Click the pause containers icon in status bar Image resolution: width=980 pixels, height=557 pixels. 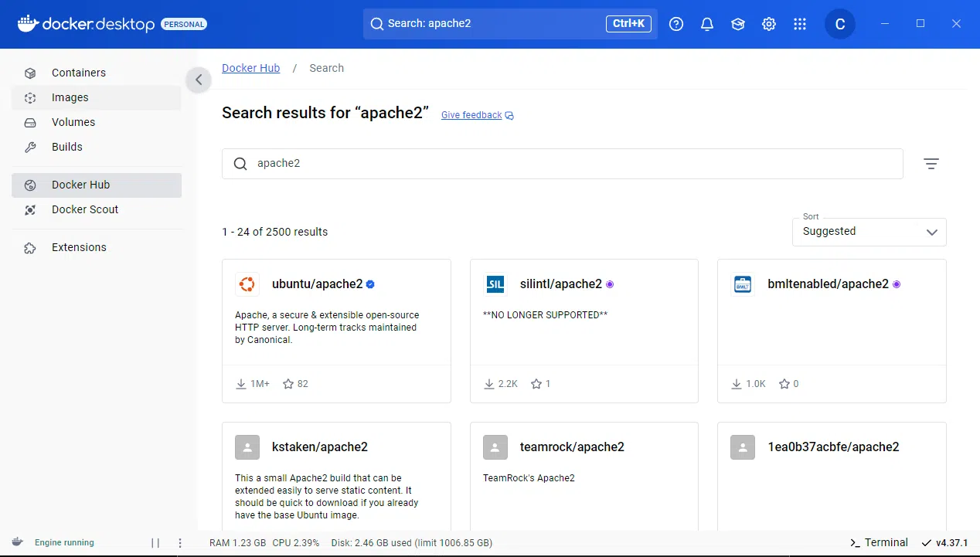pyautogui.click(x=155, y=542)
